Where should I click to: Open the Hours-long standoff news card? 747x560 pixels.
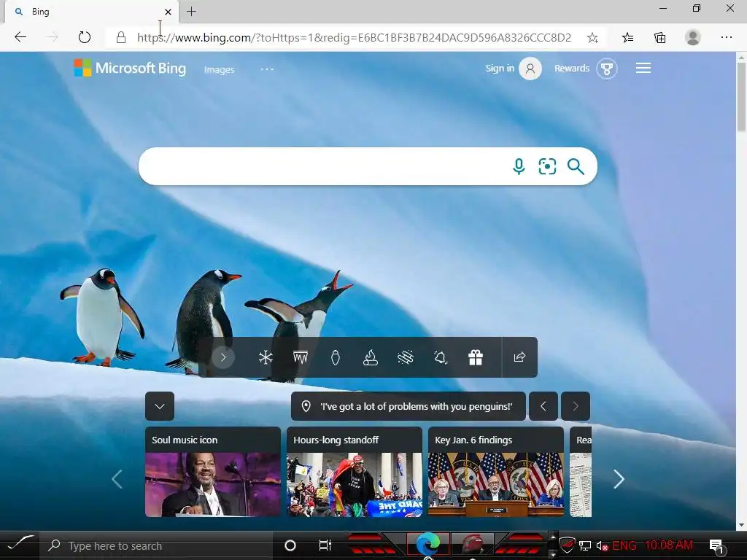click(355, 472)
